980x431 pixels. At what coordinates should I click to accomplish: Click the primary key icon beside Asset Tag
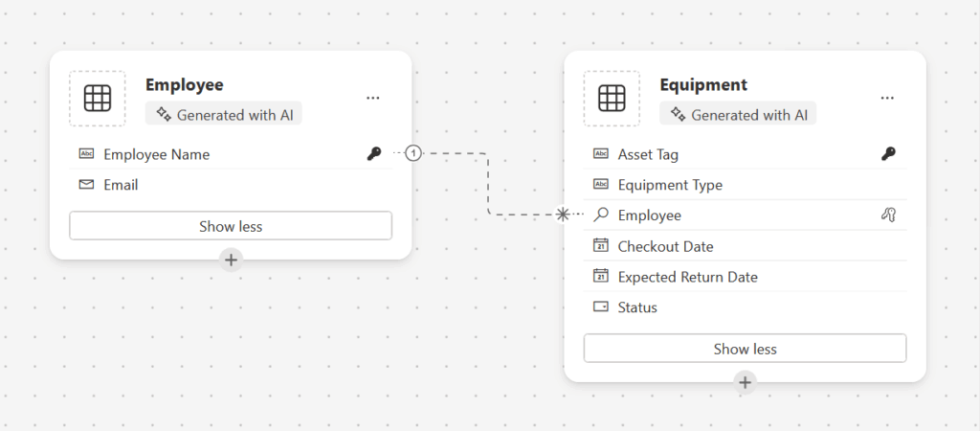coord(888,154)
